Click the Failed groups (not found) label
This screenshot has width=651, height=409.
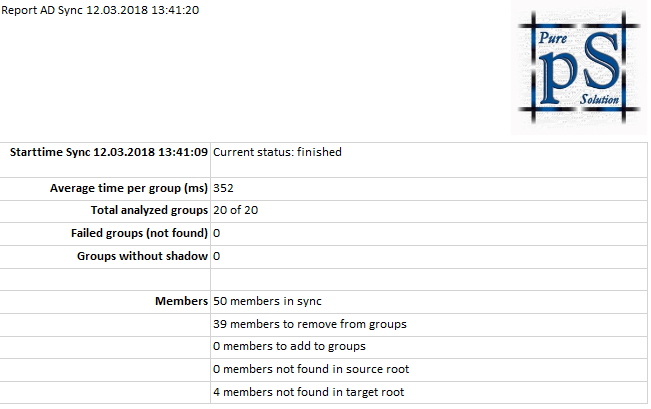coord(139,233)
